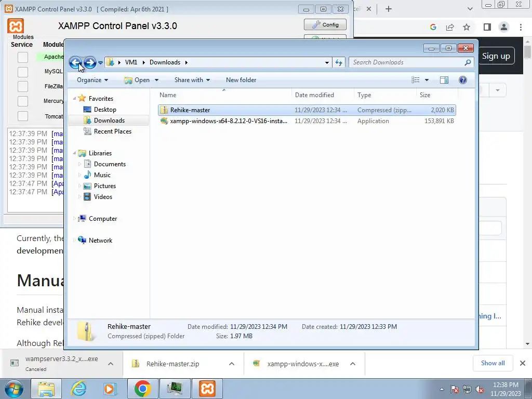Viewport: 532px width, 399px height.
Task: Click Show all downloads
Action: tap(493, 363)
